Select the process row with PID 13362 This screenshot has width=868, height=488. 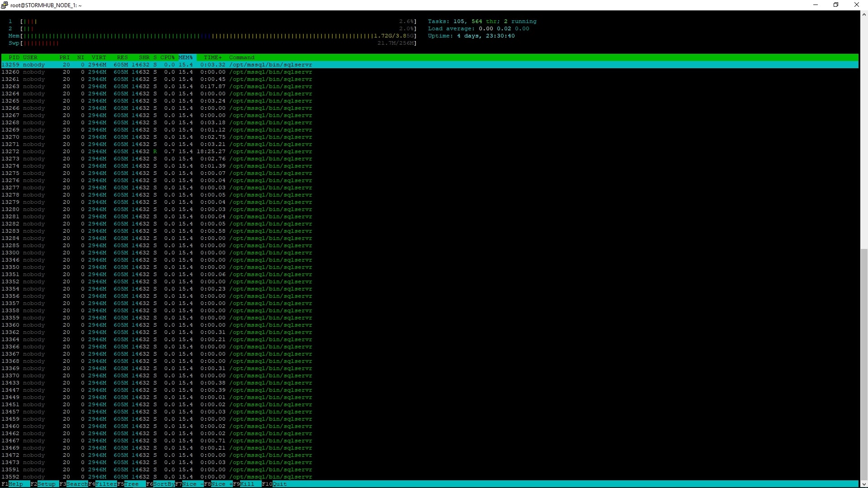[429, 332]
